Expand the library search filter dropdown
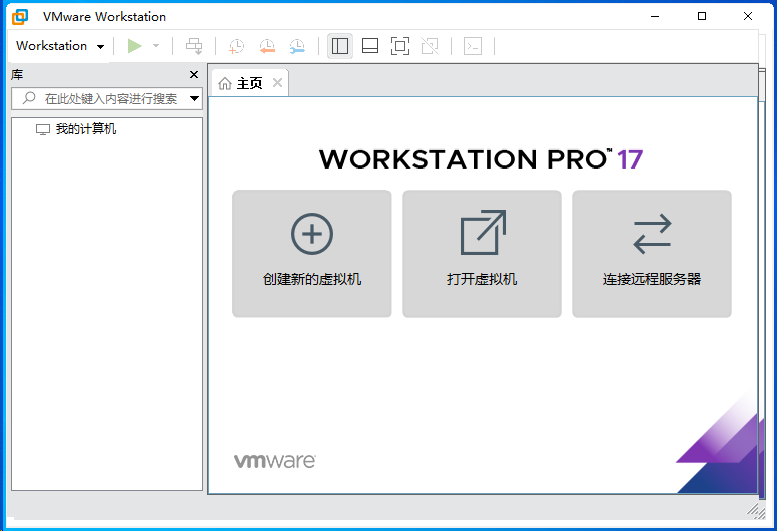This screenshot has height=531, width=777. (x=195, y=98)
